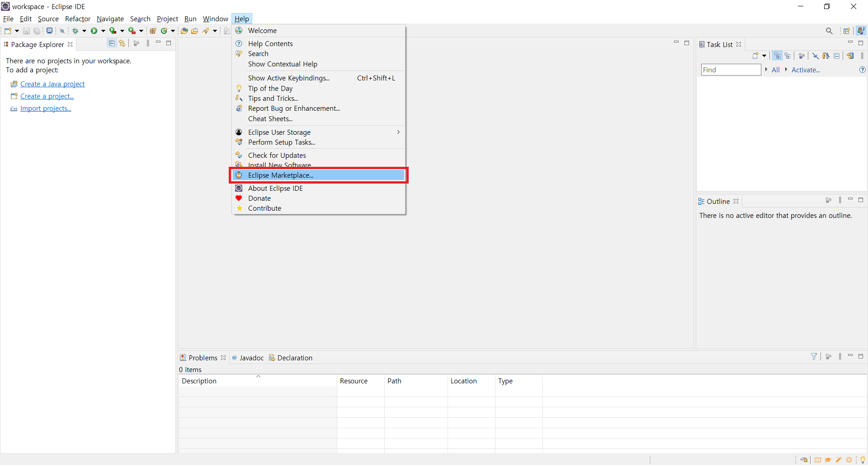
Task: Click Cheat Sheets... in the Help menu
Action: 319,119
